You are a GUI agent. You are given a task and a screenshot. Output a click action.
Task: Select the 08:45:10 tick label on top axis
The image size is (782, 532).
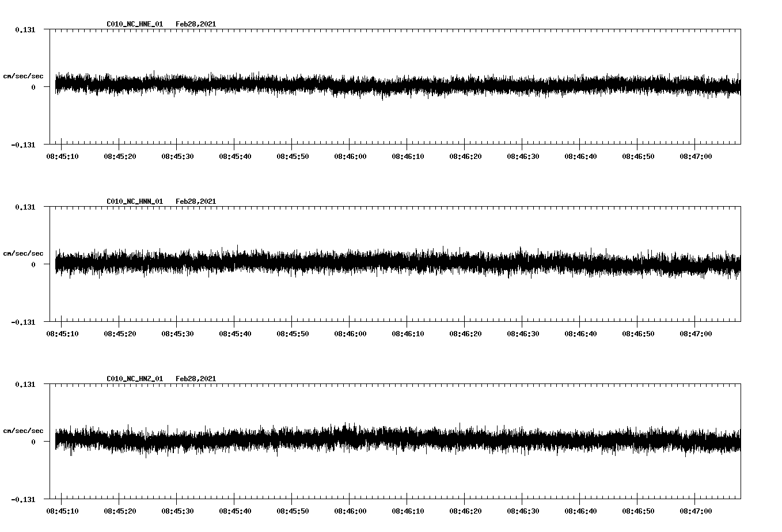point(63,155)
